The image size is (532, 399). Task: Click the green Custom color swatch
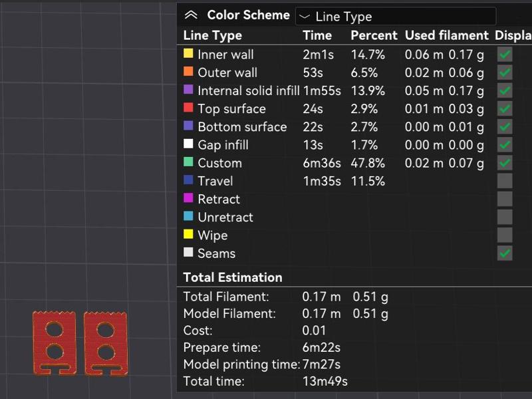(x=188, y=162)
